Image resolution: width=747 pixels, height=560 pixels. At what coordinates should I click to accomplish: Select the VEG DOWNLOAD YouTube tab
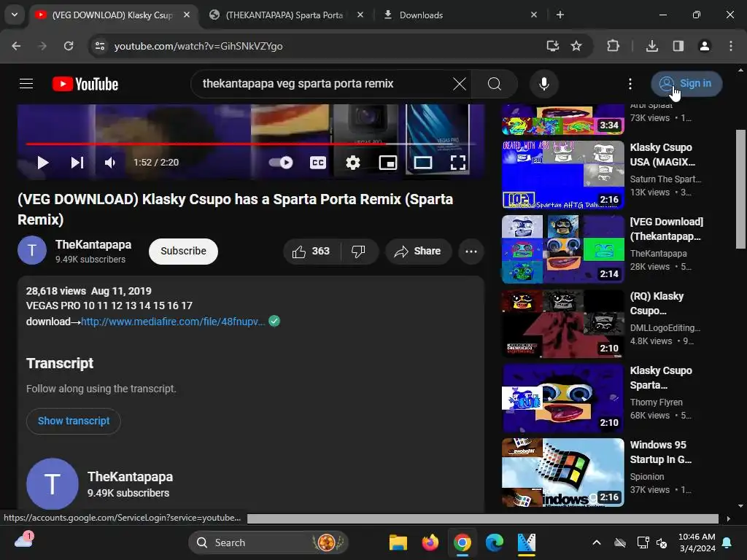click(x=113, y=15)
